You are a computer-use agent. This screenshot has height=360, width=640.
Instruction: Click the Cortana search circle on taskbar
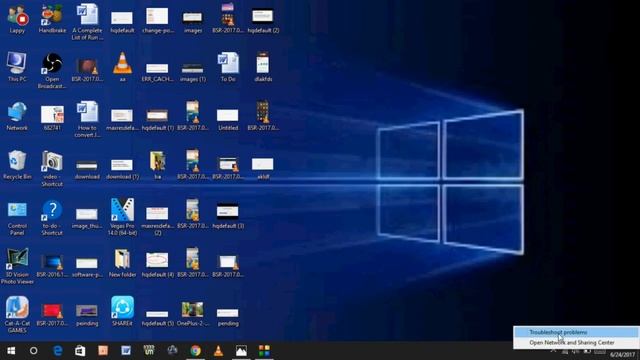point(33,351)
